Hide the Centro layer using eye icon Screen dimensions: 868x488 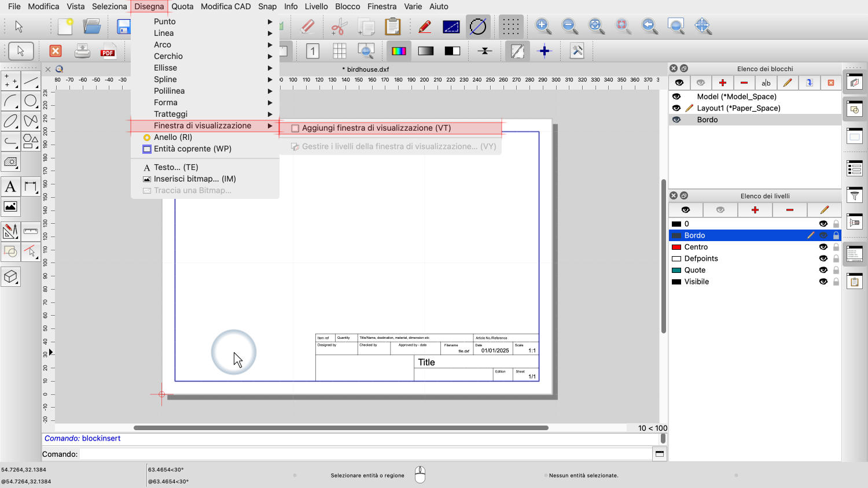pos(823,247)
